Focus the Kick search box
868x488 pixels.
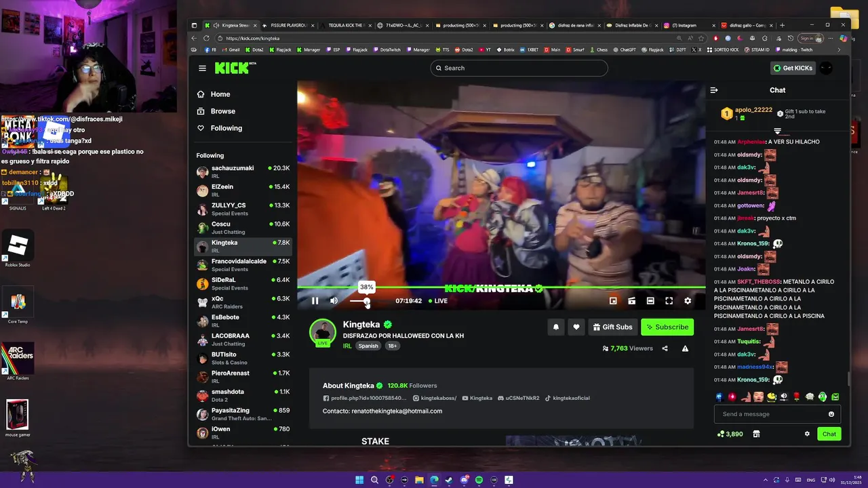(x=519, y=68)
